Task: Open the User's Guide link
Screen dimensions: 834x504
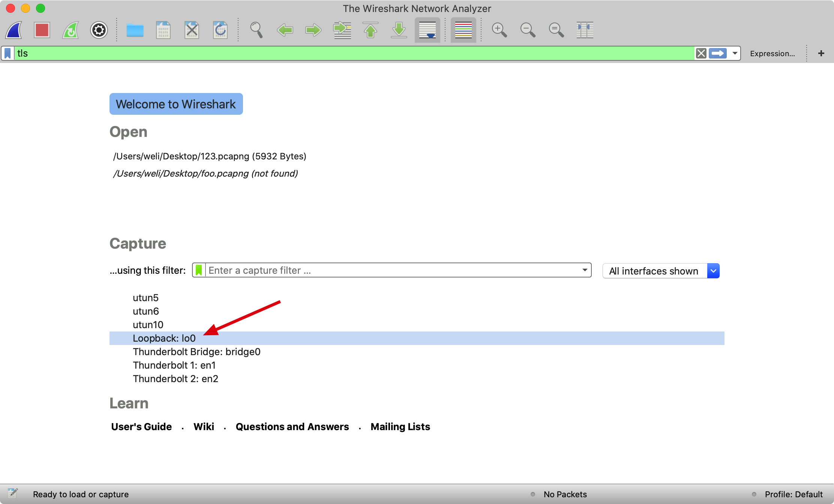Action: click(x=141, y=427)
